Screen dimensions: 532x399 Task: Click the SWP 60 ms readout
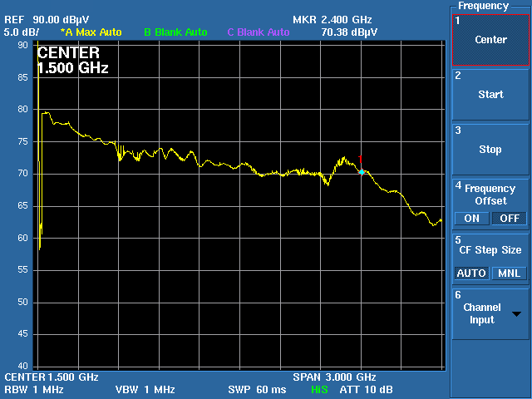pyautogui.click(x=257, y=390)
